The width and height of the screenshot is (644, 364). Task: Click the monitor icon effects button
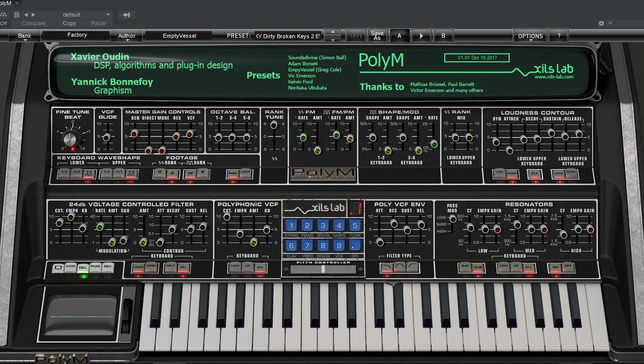pos(58,268)
